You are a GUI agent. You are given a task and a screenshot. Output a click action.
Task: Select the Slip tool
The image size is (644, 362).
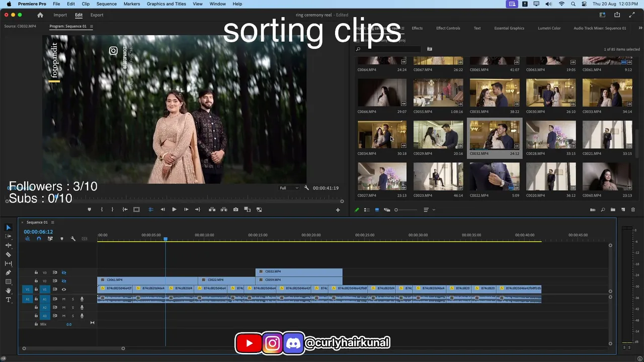click(8, 263)
